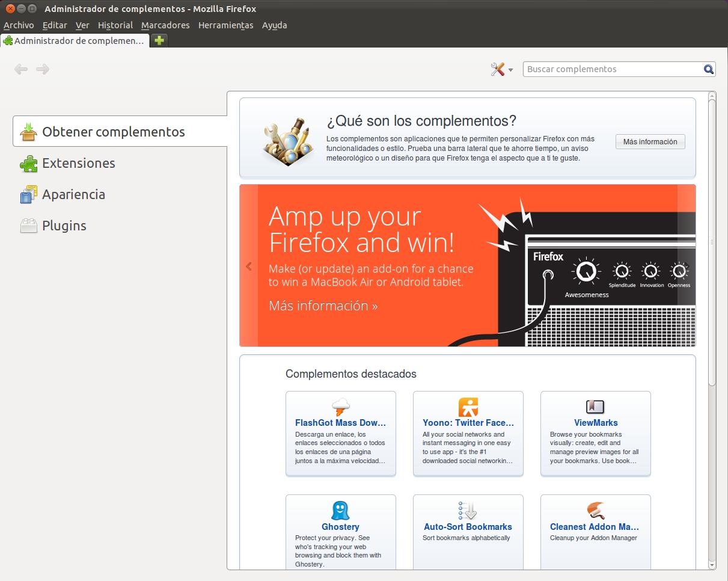Maximize the Firefox window

[32, 9]
